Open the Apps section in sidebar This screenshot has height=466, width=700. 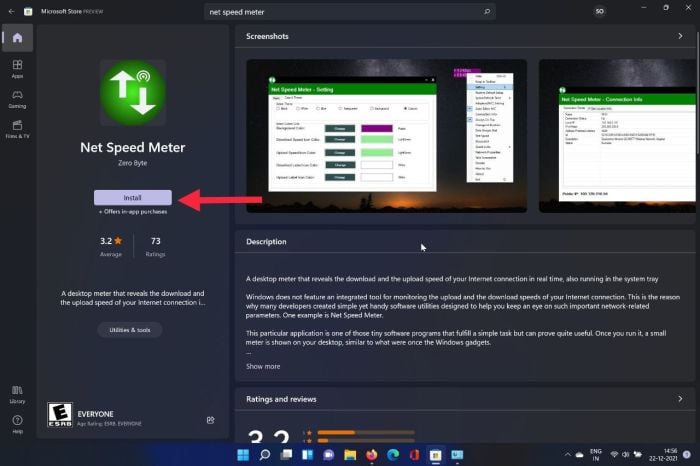click(x=17, y=69)
